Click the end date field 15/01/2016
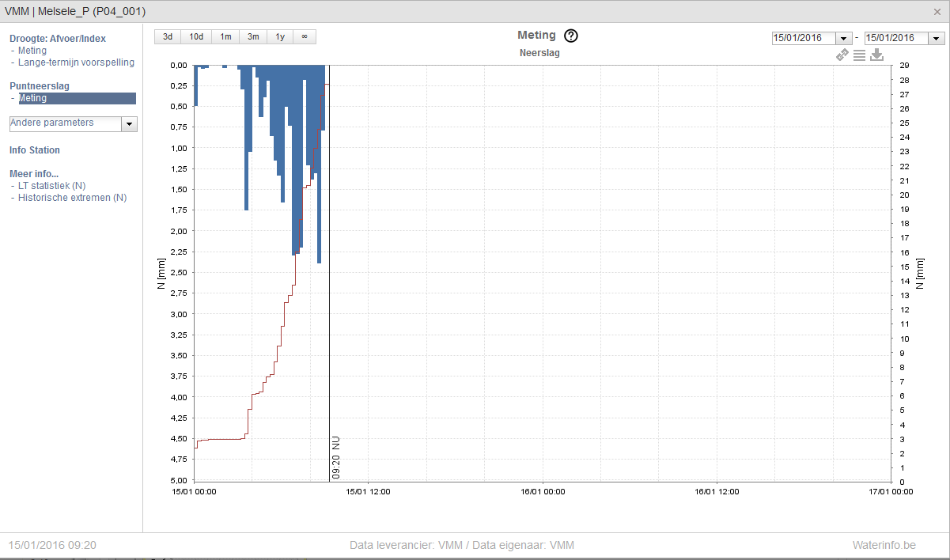 coord(896,38)
